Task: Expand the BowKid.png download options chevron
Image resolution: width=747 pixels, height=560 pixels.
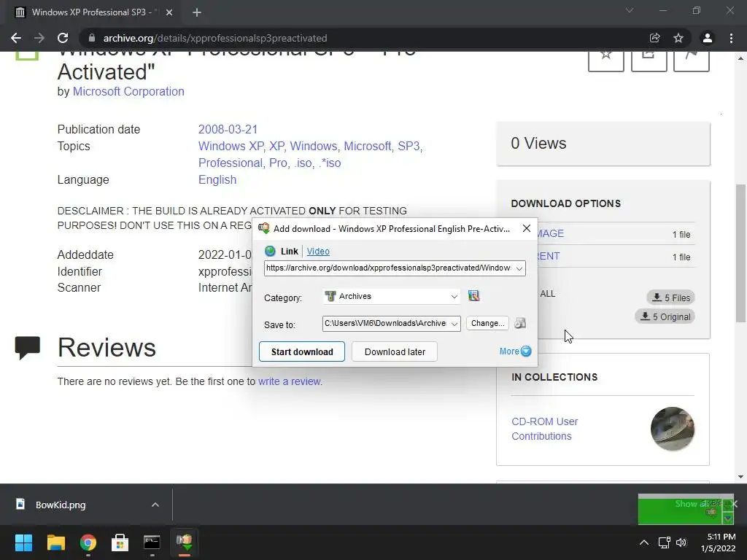Action: pyautogui.click(x=155, y=505)
